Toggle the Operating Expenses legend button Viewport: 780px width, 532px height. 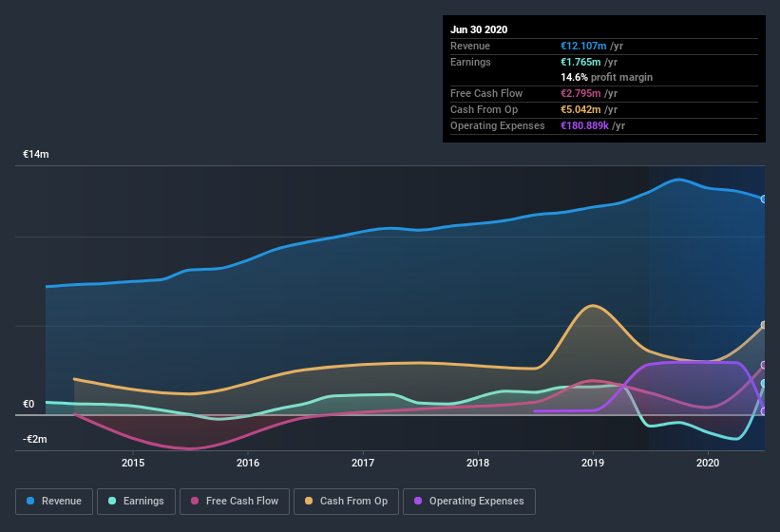tap(469, 502)
